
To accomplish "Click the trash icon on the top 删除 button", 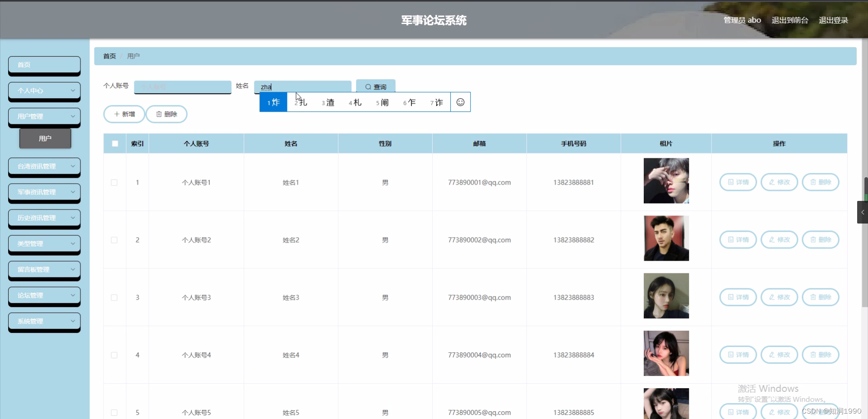I will [159, 114].
